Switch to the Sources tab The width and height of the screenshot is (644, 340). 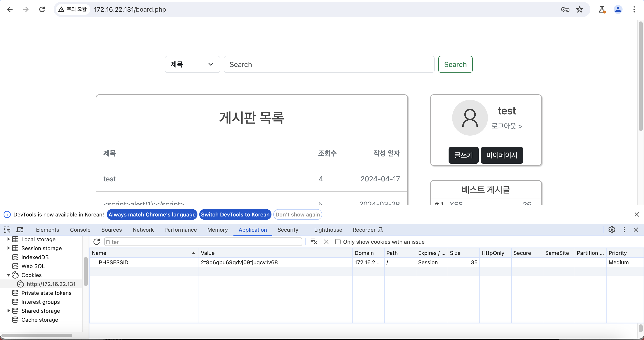(x=111, y=230)
